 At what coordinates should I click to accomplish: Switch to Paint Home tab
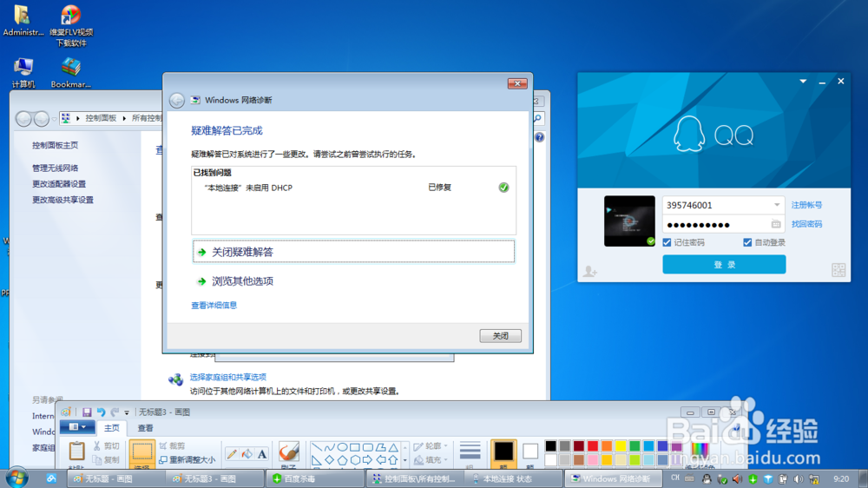coord(112,427)
